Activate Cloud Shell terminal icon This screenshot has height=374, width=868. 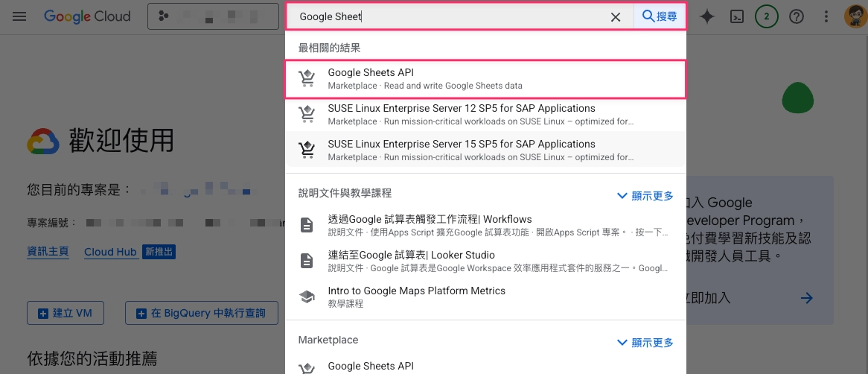point(737,16)
